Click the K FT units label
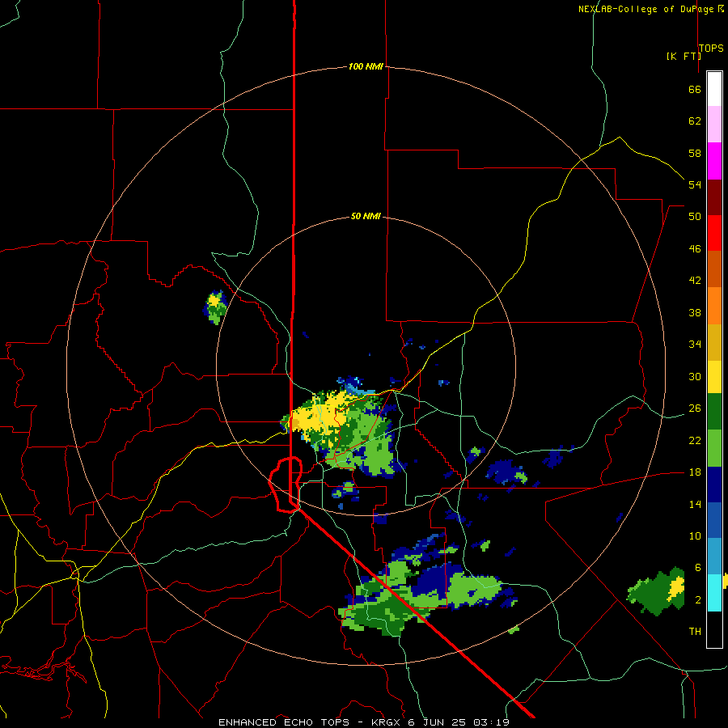 [684, 56]
